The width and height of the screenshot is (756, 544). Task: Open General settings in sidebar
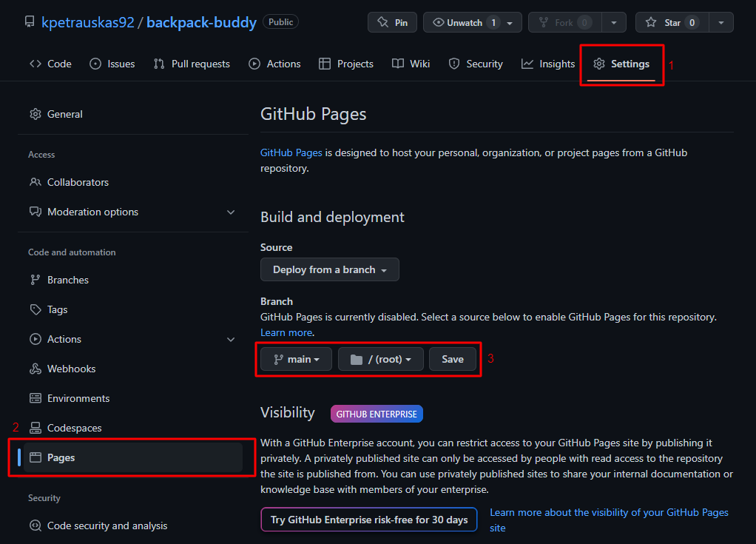(x=133, y=114)
